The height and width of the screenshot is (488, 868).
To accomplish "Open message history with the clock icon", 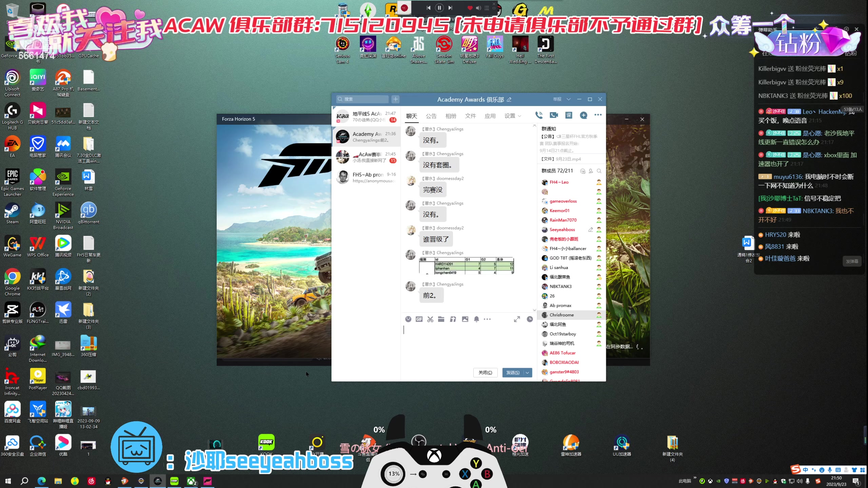I will tap(530, 319).
